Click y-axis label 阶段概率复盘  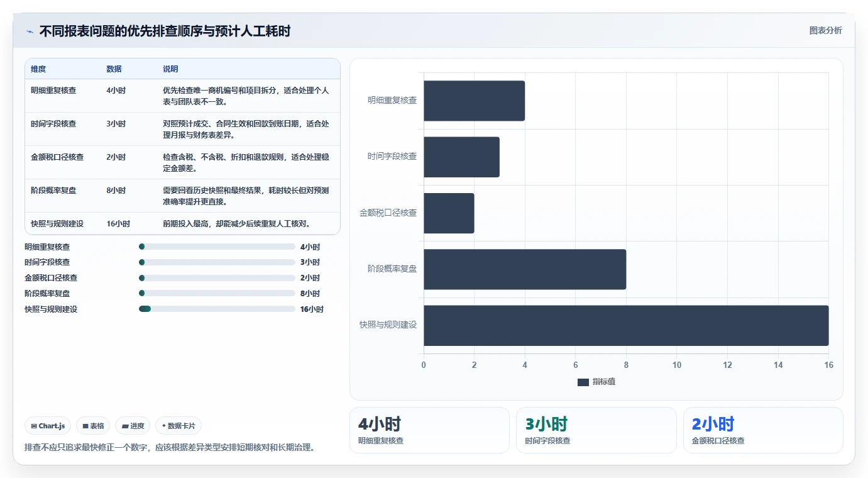pyautogui.click(x=392, y=269)
